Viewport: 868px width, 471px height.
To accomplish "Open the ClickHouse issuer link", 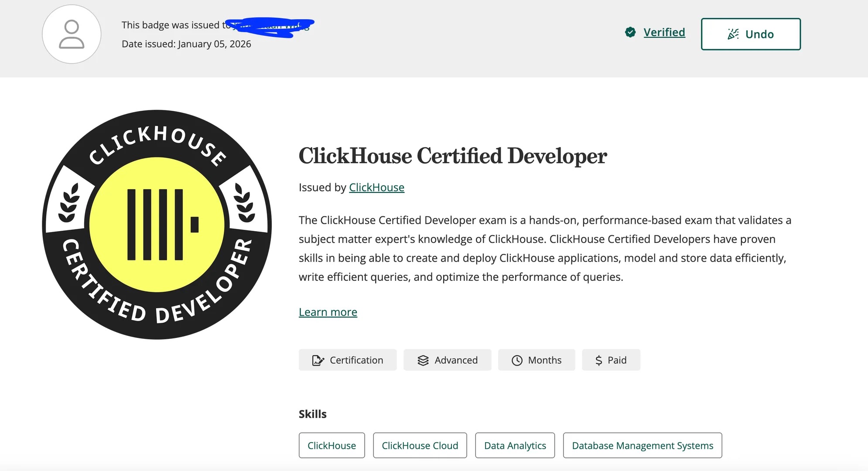I will (x=376, y=187).
